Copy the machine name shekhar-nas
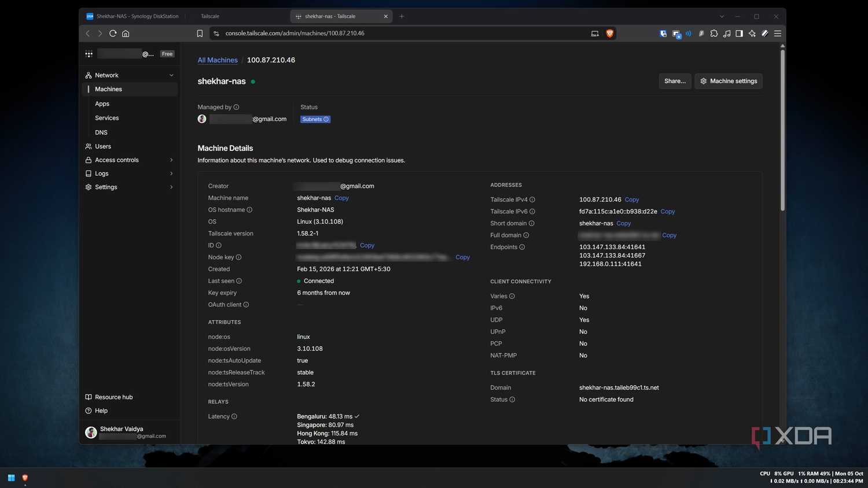Screen dimensions: 868x488 pos(341,198)
